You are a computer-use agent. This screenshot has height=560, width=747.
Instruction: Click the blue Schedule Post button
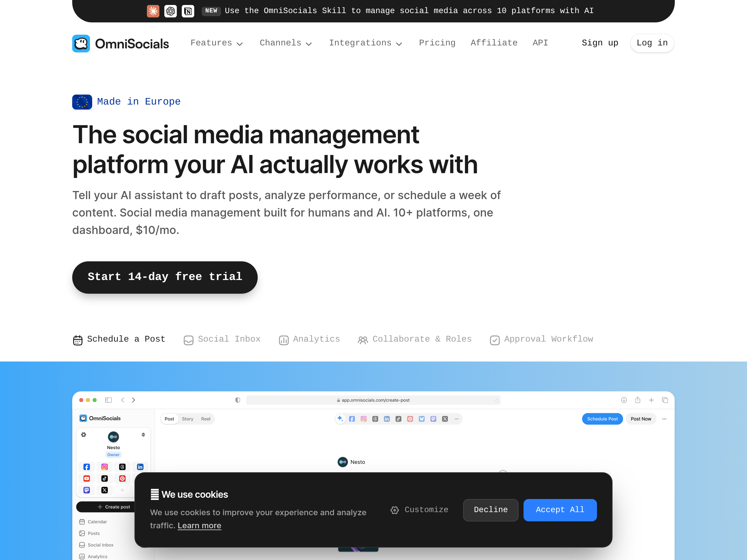coord(603,419)
